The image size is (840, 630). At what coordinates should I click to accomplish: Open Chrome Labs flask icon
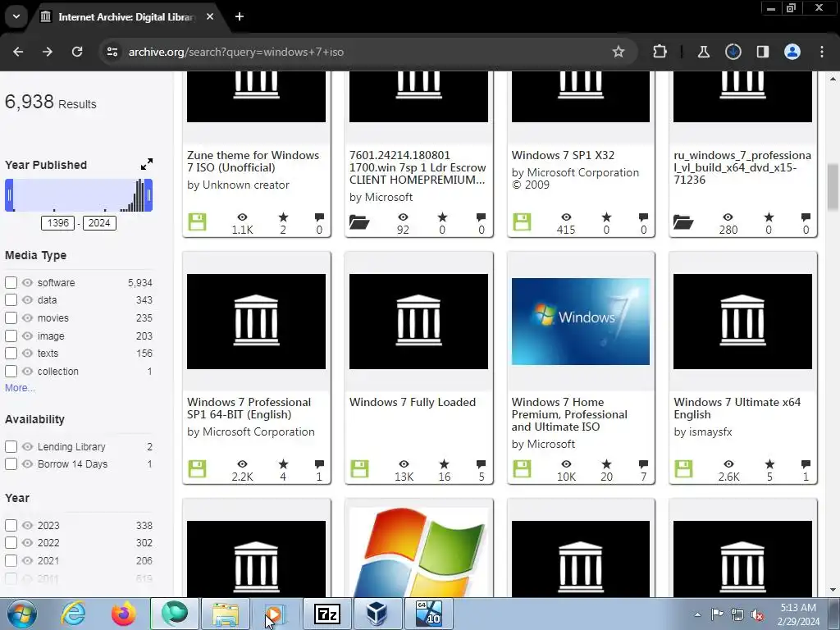pyautogui.click(x=703, y=52)
